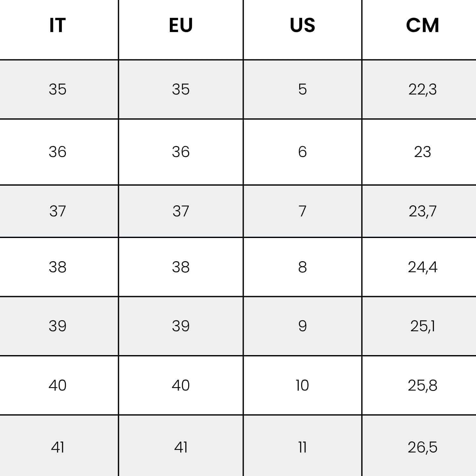Select the IT size 40 cell
This screenshot has width=476, height=476.
59,385
